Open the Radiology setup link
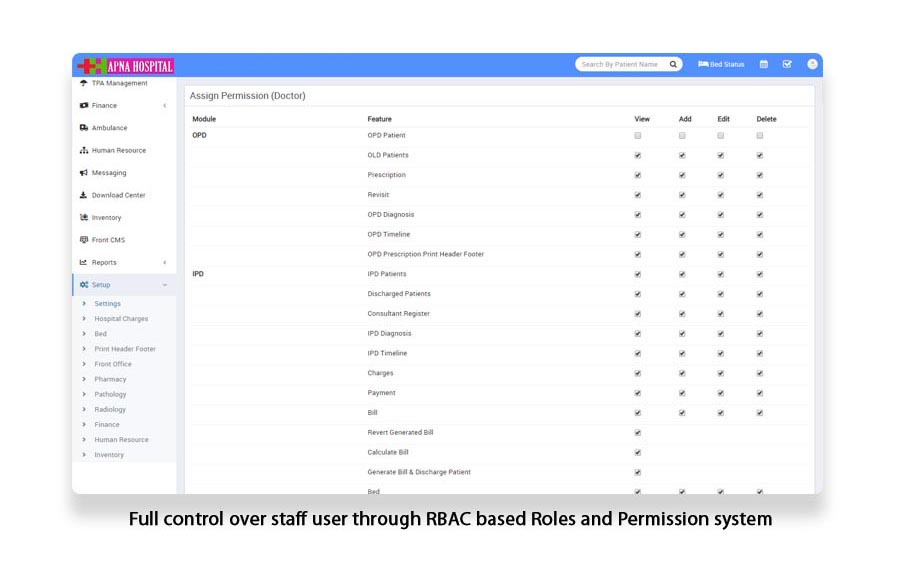The image size is (900, 572). (x=110, y=409)
